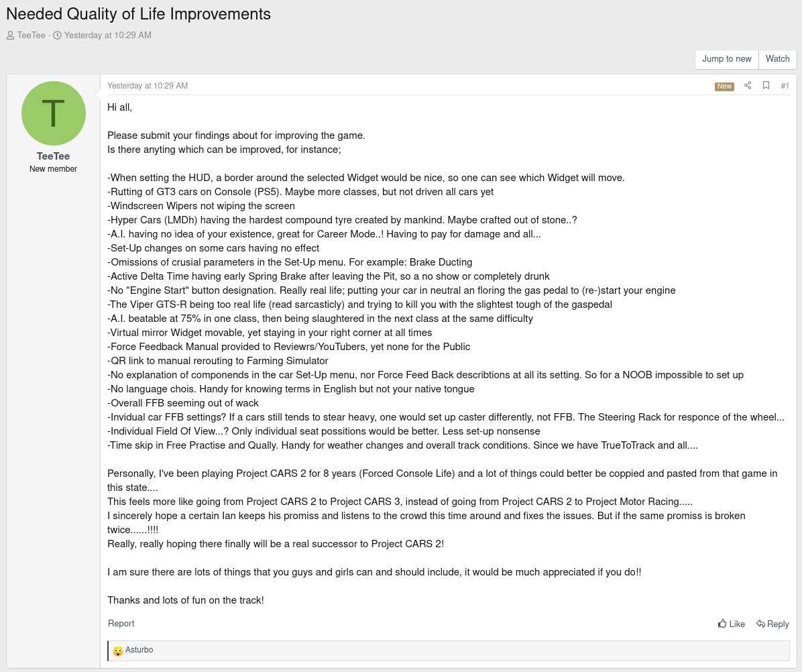Viewport: 802px width, 672px height.
Task: Click the user icon beside thread author
Action: (11, 36)
